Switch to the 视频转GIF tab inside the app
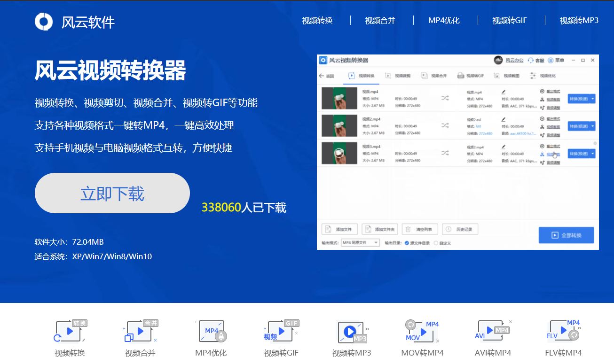The image size is (614, 364). click(x=471, y=76)
